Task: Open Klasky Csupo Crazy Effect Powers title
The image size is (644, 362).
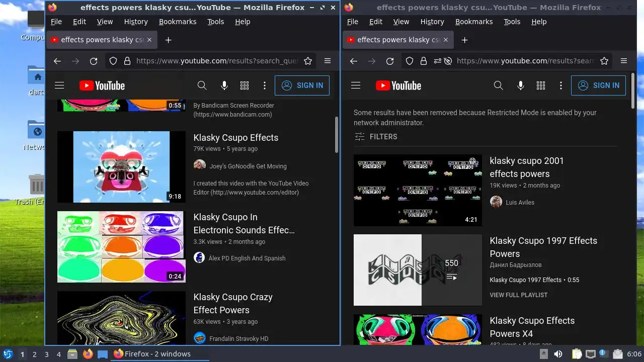Action: click(233, 304)
